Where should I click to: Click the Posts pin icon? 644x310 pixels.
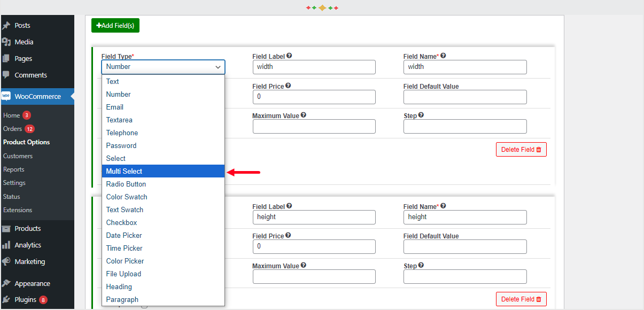tap(7, 25)
